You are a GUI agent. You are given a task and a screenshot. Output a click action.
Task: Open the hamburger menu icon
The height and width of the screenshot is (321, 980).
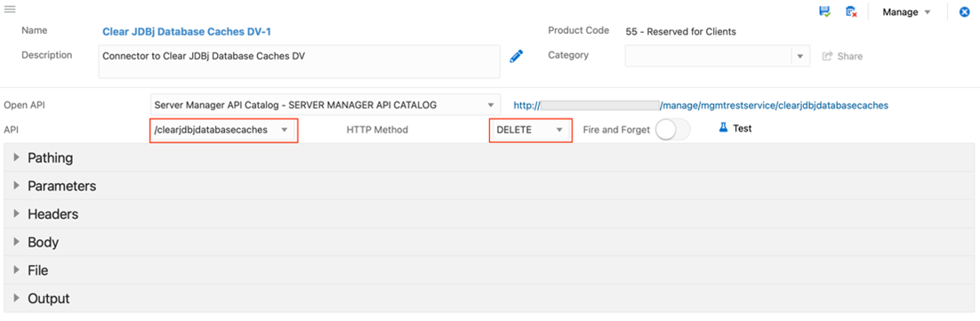(10, 10)
